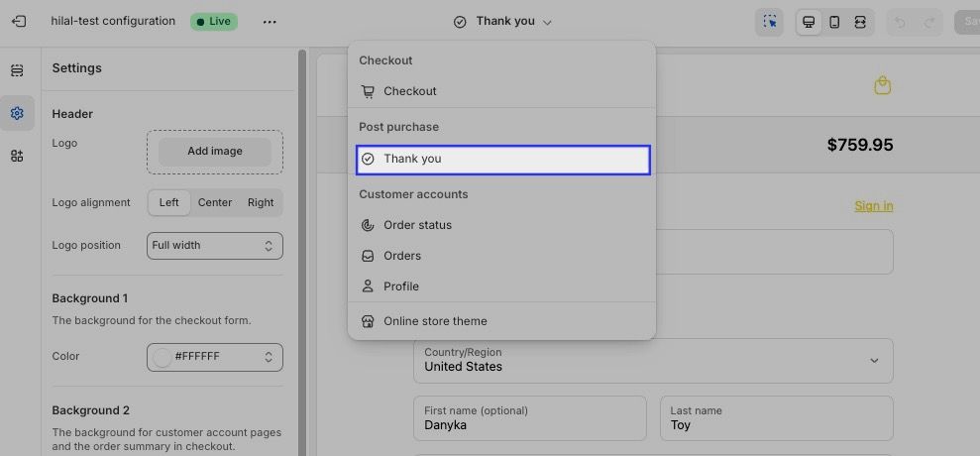
Task: Click the Add image button
Action: pos(214,152)
